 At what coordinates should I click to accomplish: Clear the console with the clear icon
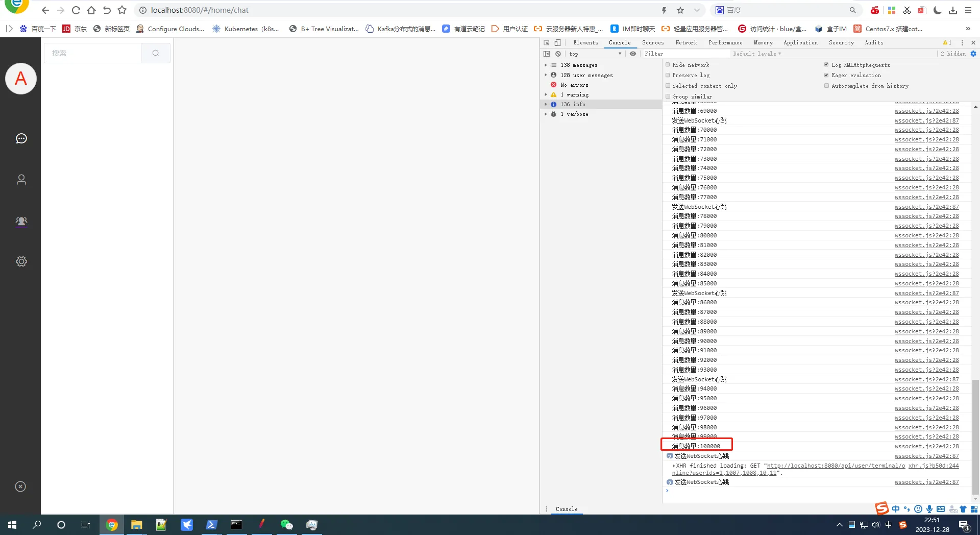(x=558, y=54)
